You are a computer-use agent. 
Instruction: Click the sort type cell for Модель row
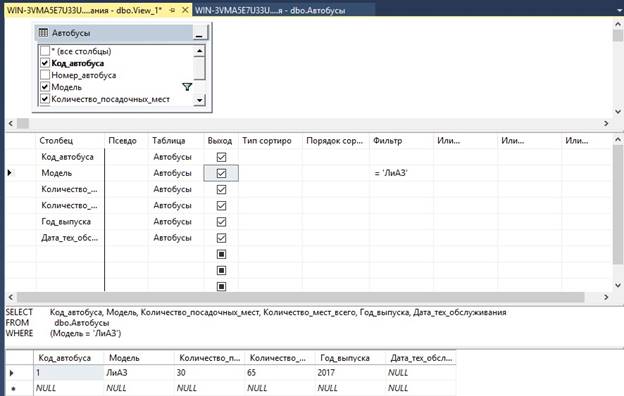click(x=270, y=173)
